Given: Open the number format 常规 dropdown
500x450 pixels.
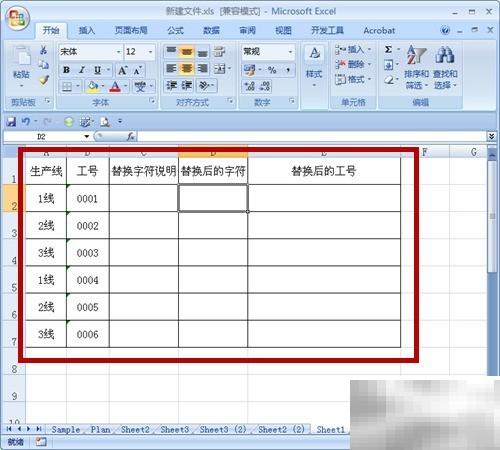Looking at the screenshot, I should tap(290, 52).
